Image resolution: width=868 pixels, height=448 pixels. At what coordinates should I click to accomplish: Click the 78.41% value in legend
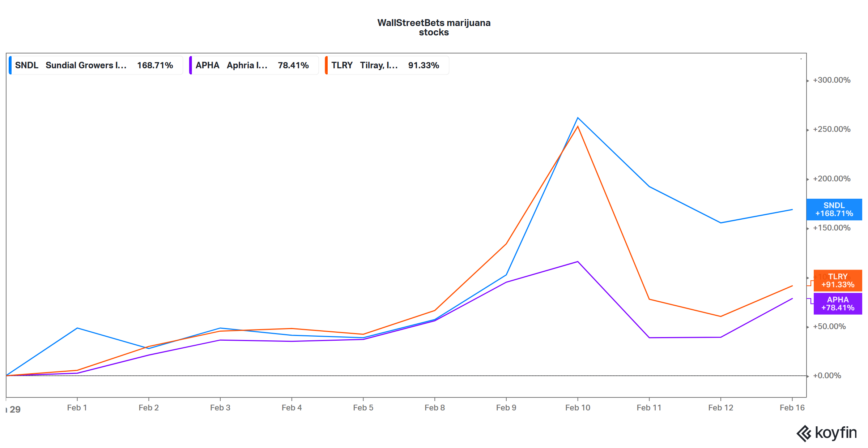(x=293, y=65)
